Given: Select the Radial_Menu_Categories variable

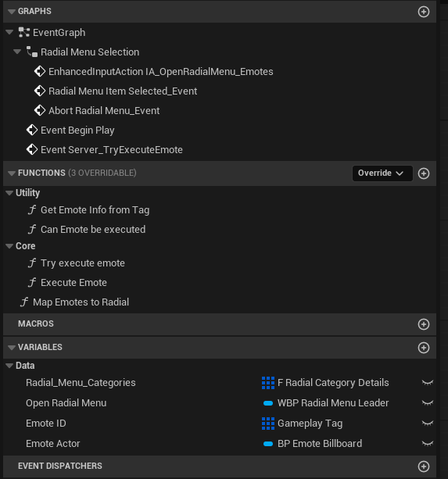Looking at the screenshot, I should (81, 383).
